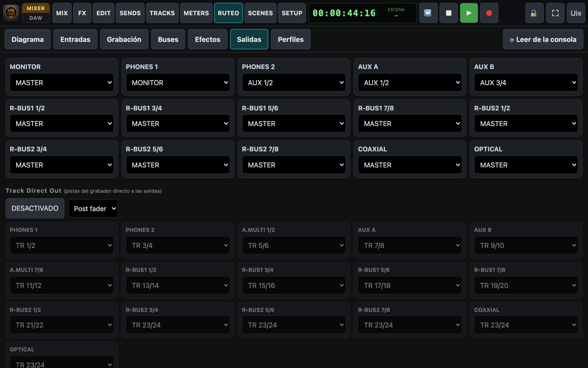Viewport: 588px width, 368px height.
Task: Switch to the Grabación tab
Action: click(124, 39)
